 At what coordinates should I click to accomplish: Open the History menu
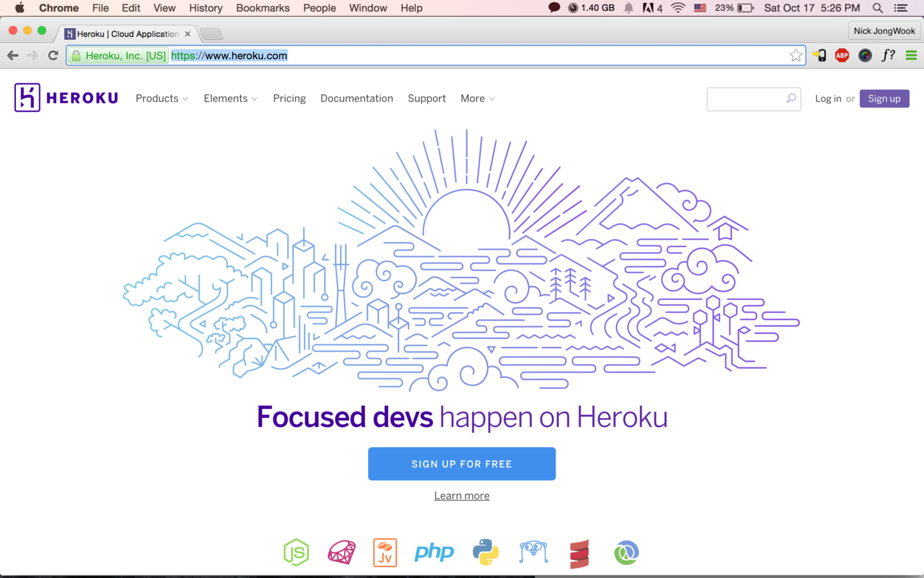205,8
